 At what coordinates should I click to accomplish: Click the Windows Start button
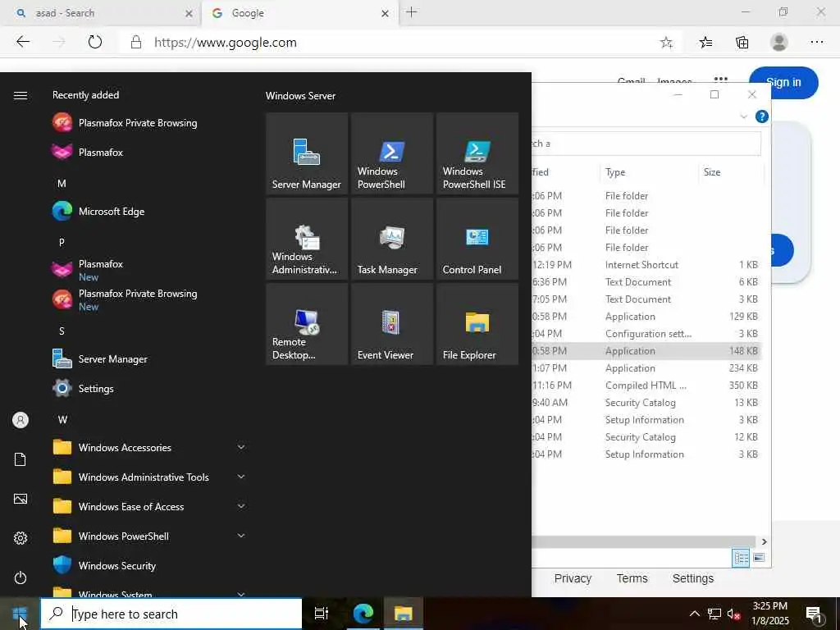pos(20,614)
